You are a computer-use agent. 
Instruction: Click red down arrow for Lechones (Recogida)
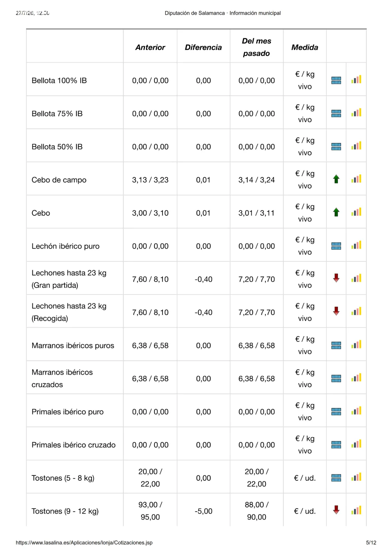click(336, 311)
